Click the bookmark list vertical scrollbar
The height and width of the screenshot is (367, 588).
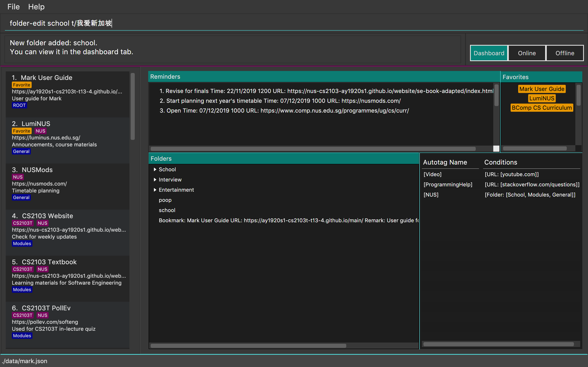(x=133, y=107)
